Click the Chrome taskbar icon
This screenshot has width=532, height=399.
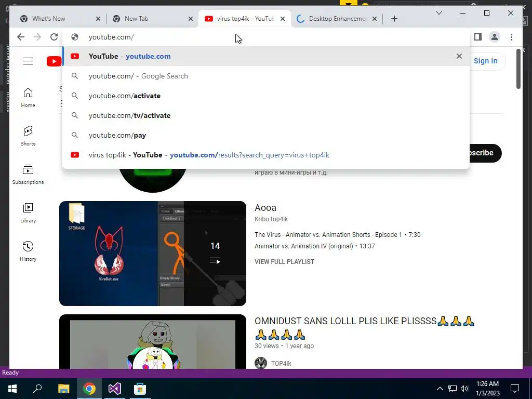coord(89,389)
